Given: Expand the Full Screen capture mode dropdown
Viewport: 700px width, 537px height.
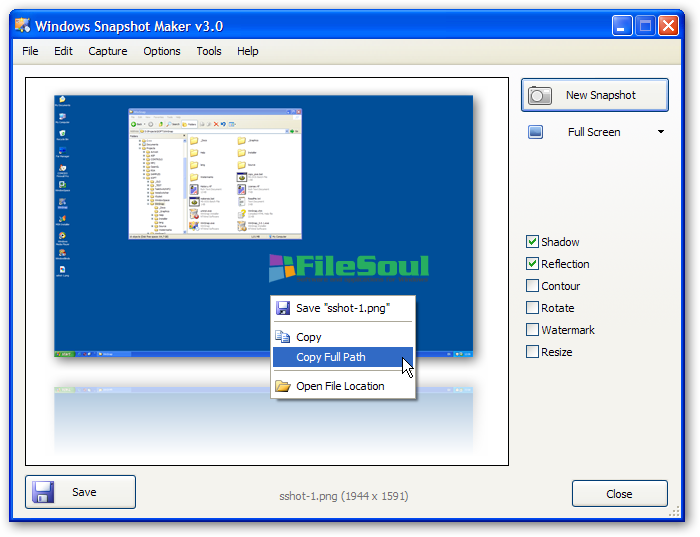Looking at the screenshot, I should pos(661,132).
